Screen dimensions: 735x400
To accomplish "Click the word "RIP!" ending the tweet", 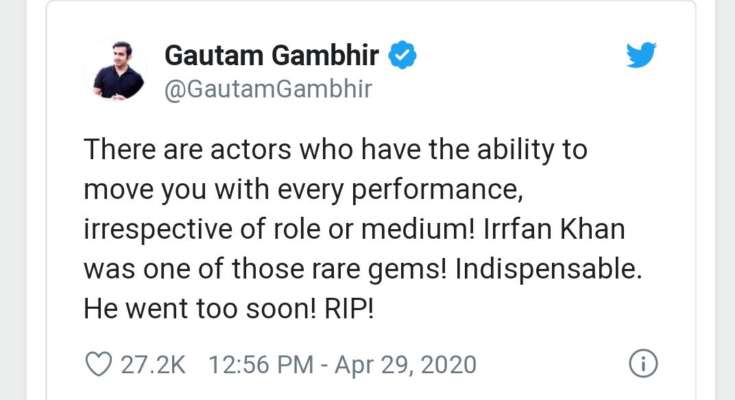I will click(x=349, y=309).
